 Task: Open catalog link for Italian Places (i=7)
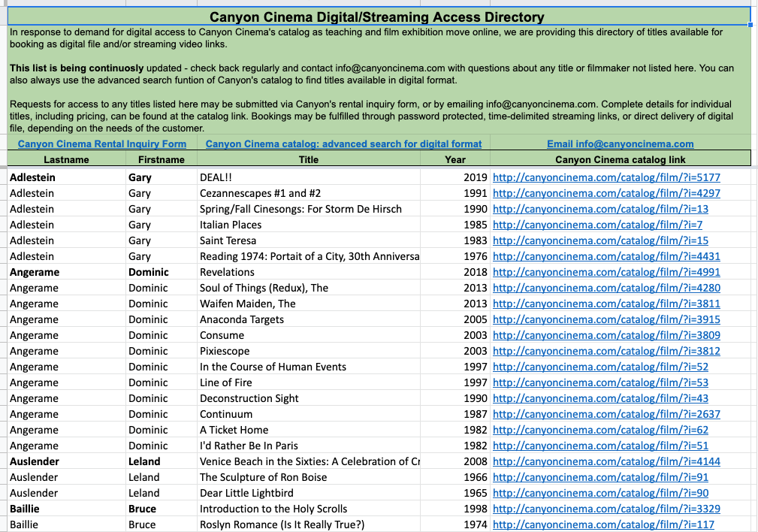click(597, 225)
